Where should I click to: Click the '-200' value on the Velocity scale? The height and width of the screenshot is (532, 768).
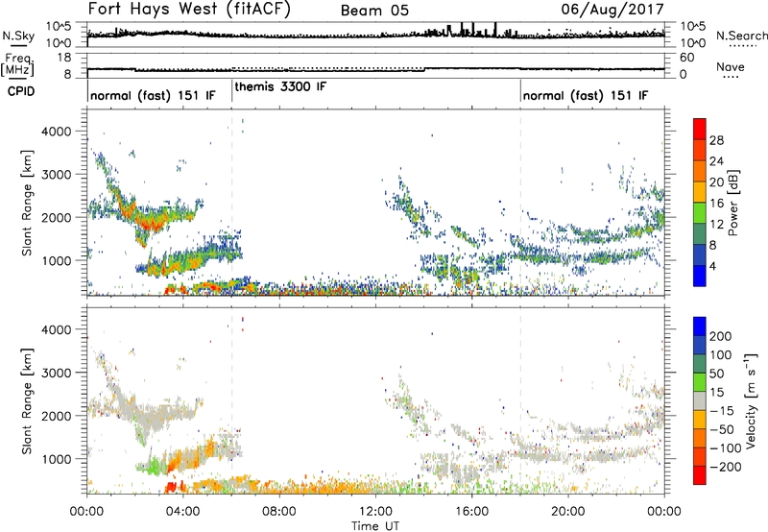[725, 467]
